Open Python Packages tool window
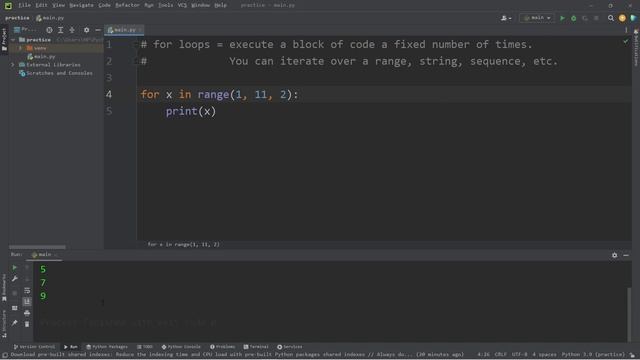Viewport: 640px width, 360px height. click(107, 347)
